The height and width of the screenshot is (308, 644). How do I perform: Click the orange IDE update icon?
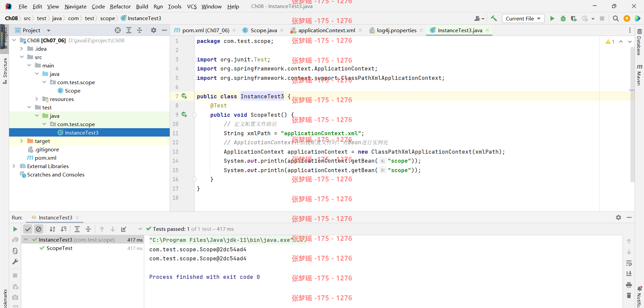tap(627, 18)
